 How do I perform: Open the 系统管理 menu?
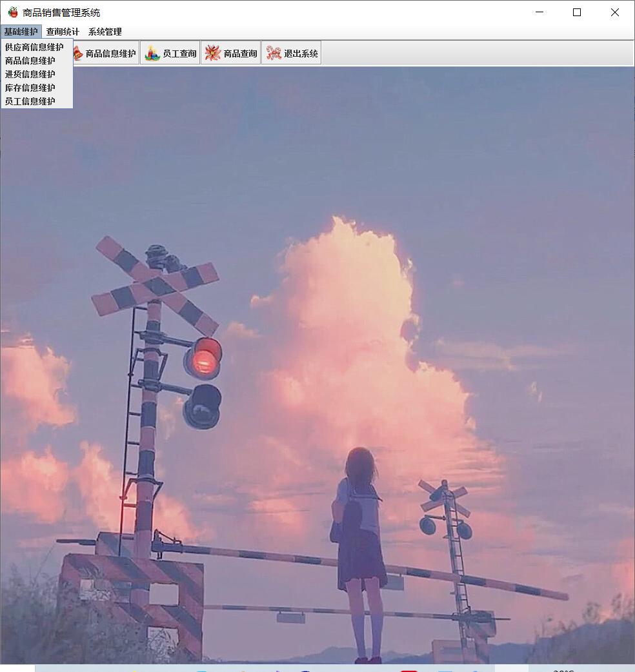(105, 32)
